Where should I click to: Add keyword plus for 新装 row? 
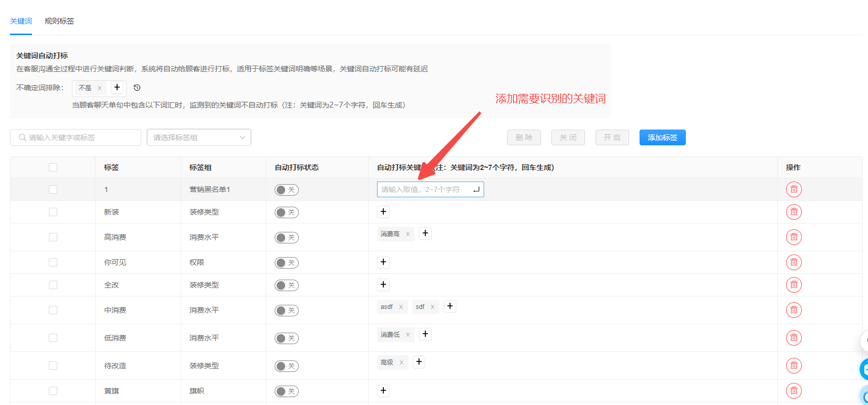pyautogui.click(x=383, y=211)
